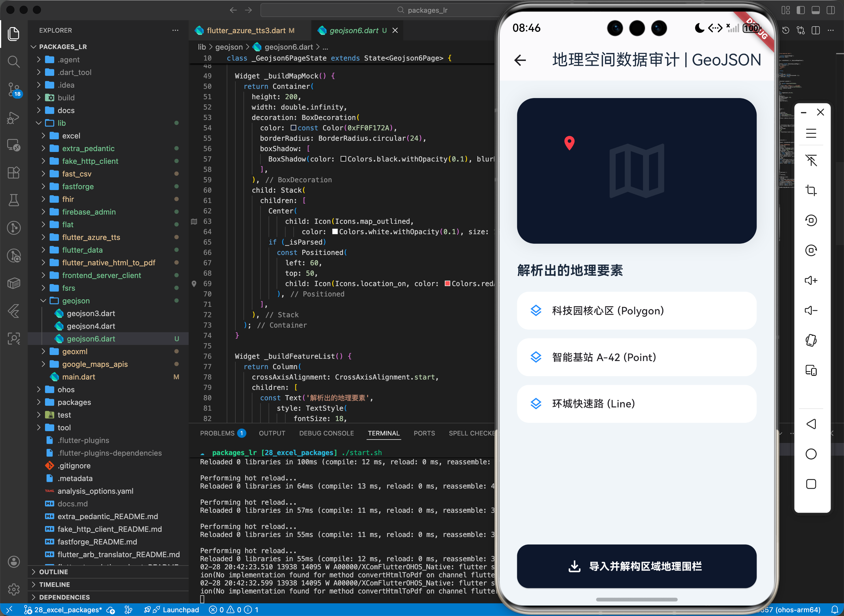The width and height of the screenshot is (844, 616).
Task: Click the Colors.red swatch on line 69
Action: [447, 283]
